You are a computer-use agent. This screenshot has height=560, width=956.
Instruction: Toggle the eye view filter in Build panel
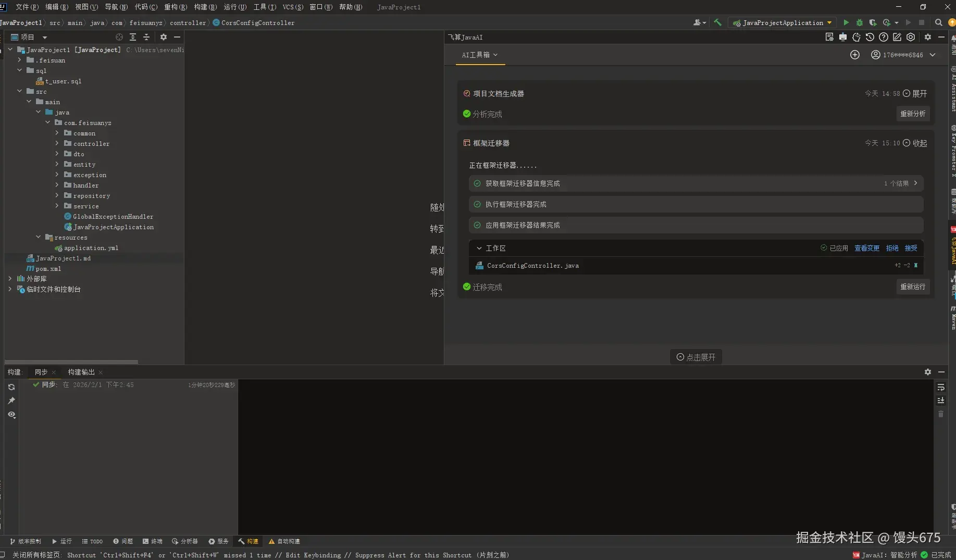pyautogui.click(x=11, y=415)
